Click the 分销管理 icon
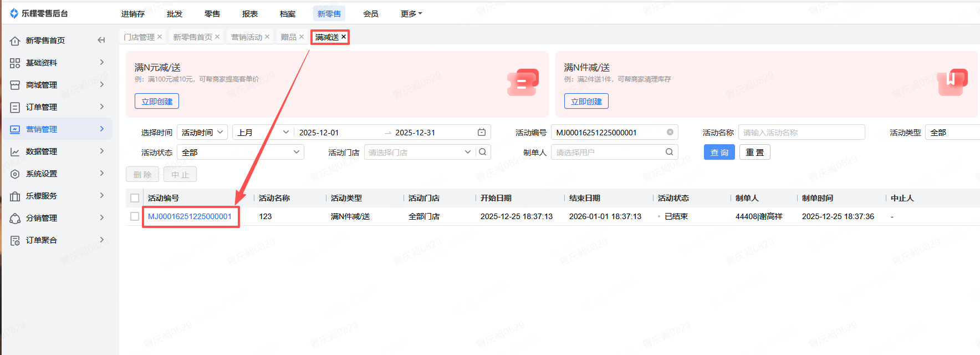 (x=15, y=218)
